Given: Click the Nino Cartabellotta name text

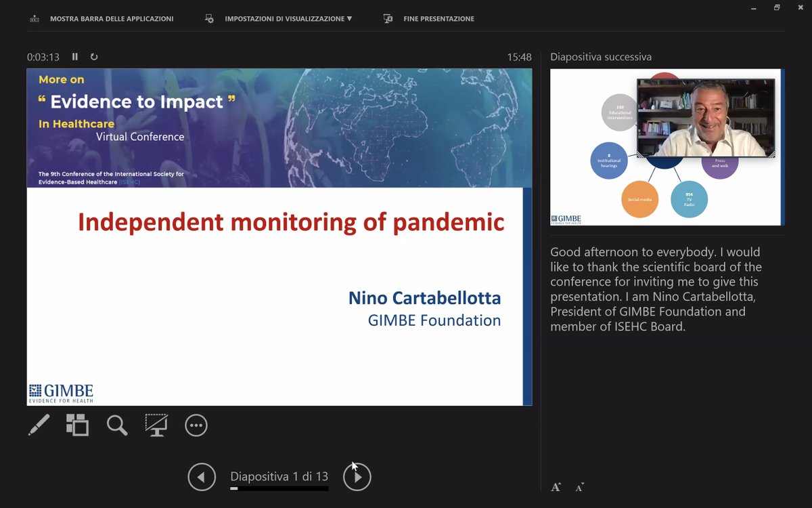Looking at the screenshot, I should click(x=424, y=298).
